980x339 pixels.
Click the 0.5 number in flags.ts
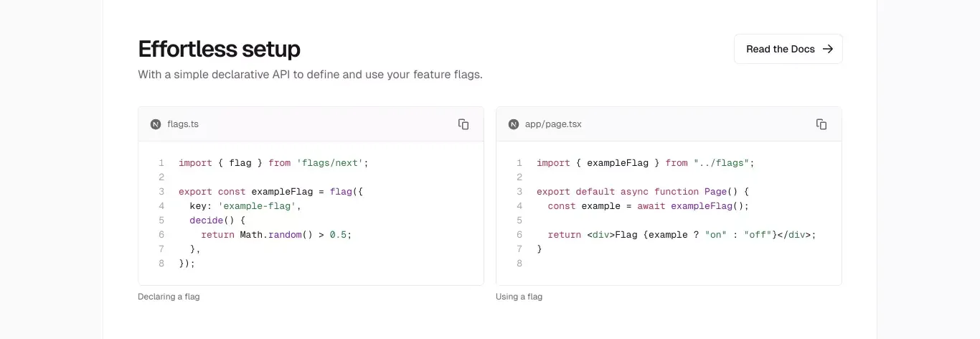pos(338,235)
